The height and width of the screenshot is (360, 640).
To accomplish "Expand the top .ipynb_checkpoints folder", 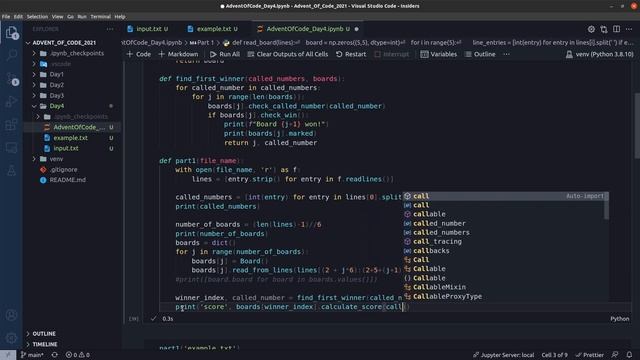I will [76, 53].
